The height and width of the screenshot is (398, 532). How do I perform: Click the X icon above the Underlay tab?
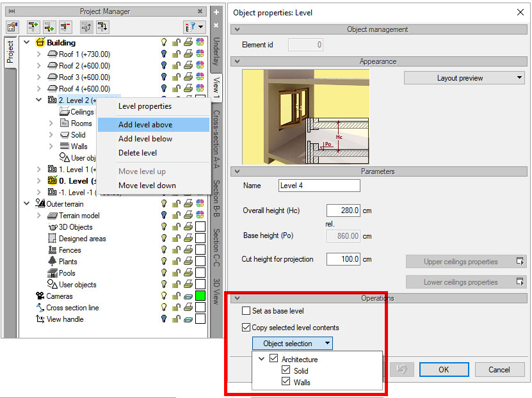point(216,26)
